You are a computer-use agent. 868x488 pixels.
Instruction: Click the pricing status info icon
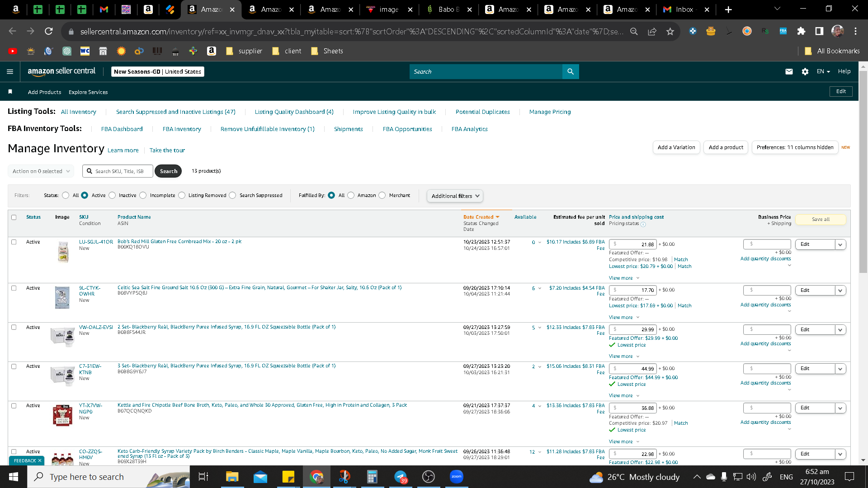643,224
